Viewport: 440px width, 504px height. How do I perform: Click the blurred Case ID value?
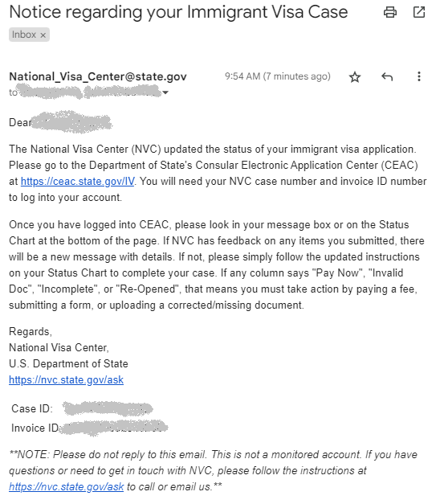click(108, 409)
